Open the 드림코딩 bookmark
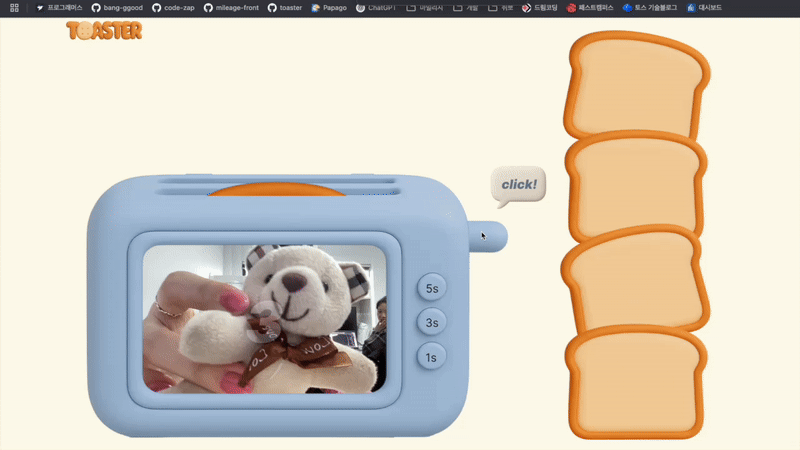The image size is (800, 450). [540, 8]
